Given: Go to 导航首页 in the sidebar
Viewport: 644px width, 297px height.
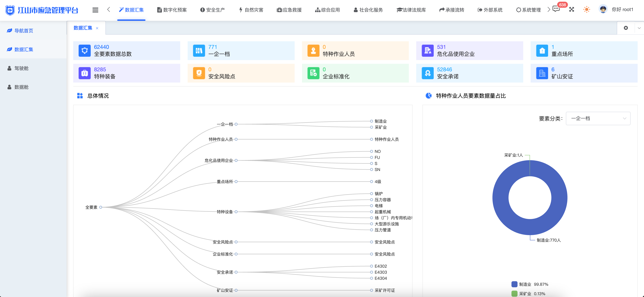Looking at the screenshot, I should pyautogui.click(x=33, y=31).
